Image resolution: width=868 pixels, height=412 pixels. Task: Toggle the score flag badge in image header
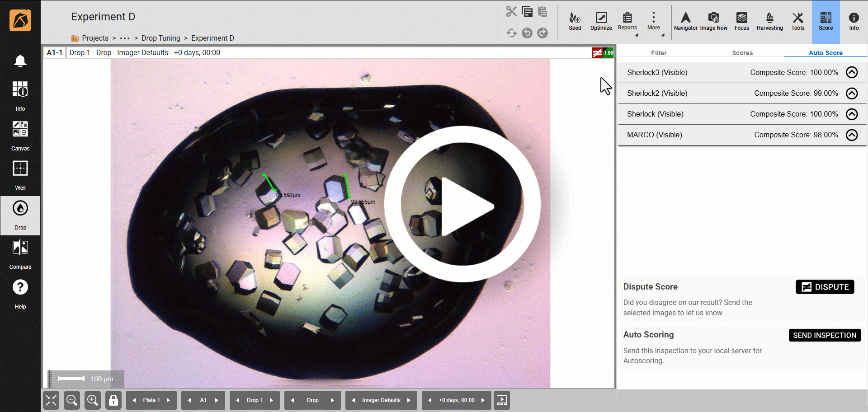point(602,53)
